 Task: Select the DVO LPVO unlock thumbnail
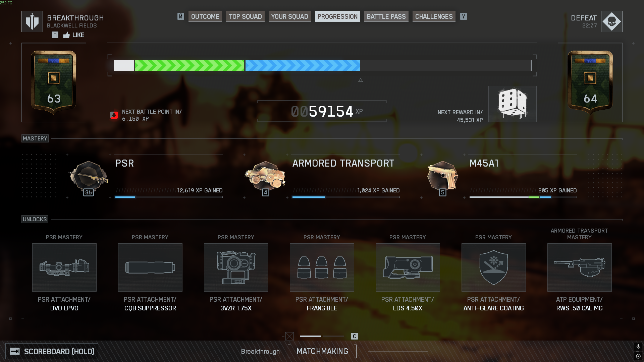[x=64, y=267]
